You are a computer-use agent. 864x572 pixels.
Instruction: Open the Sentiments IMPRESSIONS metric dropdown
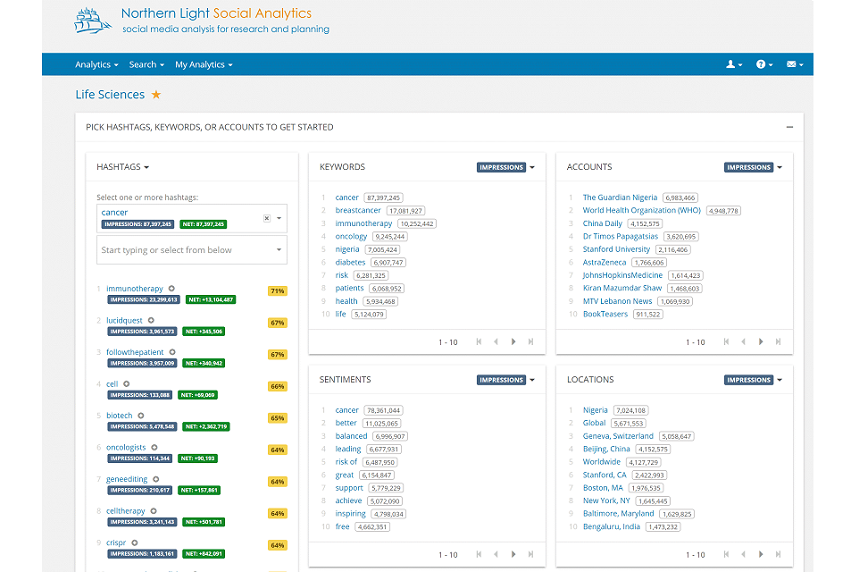point(506,380)
